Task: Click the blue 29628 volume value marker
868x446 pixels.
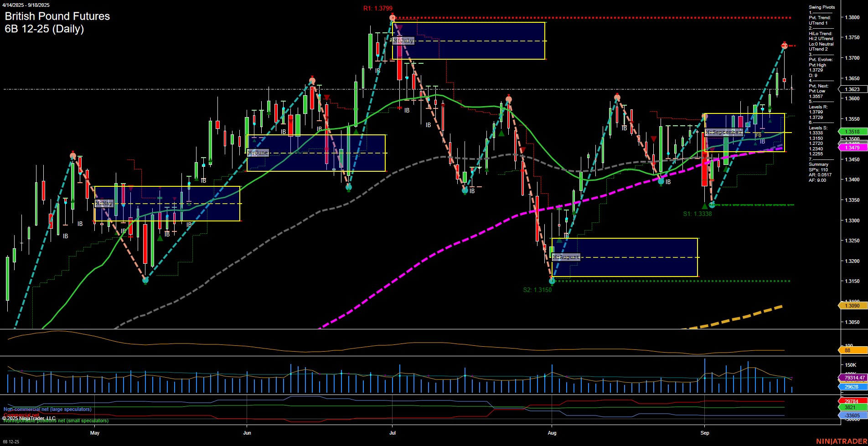Action: coord(851,386)
